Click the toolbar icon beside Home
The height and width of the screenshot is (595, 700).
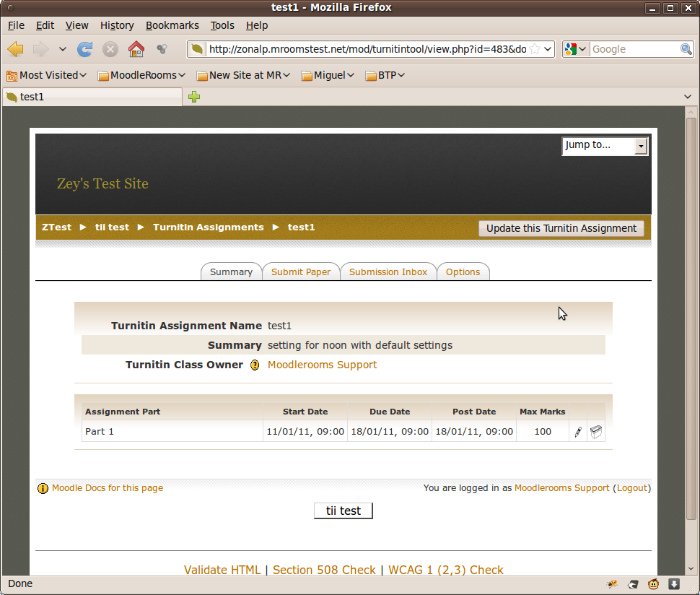coord(162,49)
